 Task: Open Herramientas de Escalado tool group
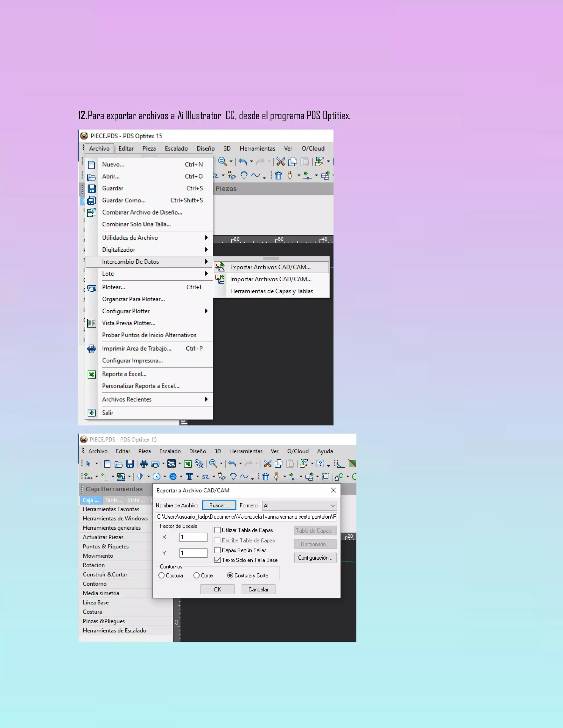126,631
